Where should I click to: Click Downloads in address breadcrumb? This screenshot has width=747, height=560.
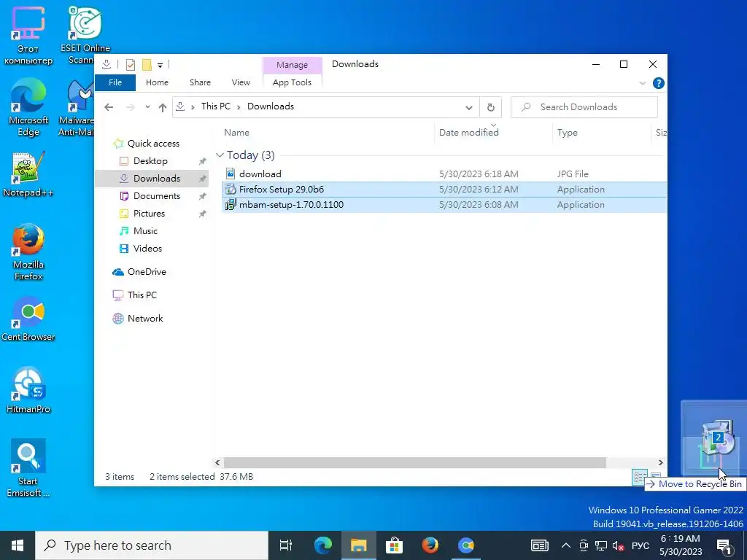coord(271,106)
